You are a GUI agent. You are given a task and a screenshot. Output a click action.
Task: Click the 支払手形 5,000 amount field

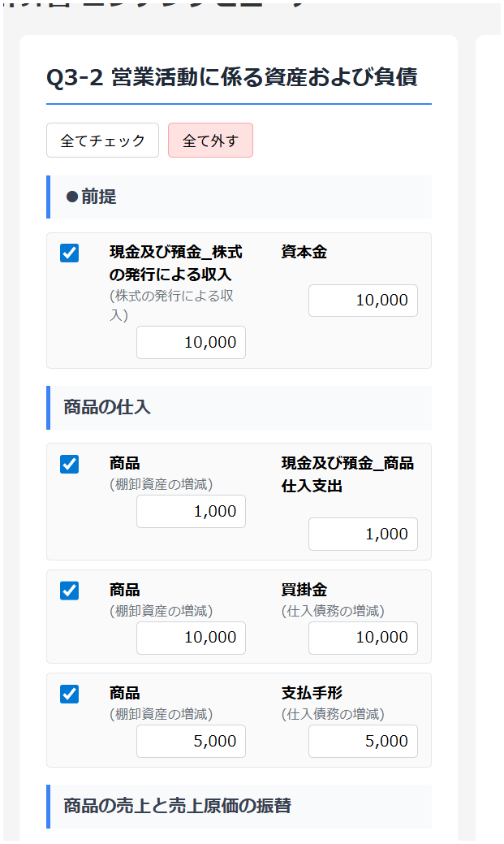(363, 741)
